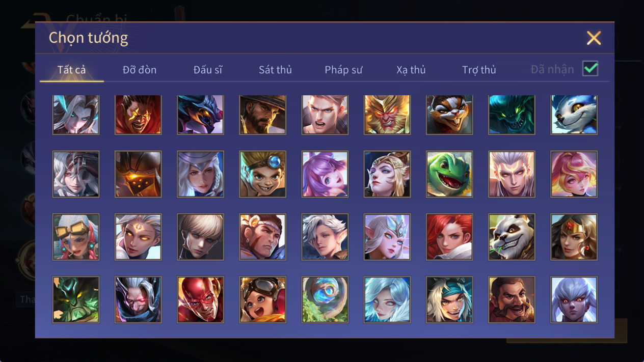
Task: Close the Chọn tướng dialog
Action: tap(594, 38)
